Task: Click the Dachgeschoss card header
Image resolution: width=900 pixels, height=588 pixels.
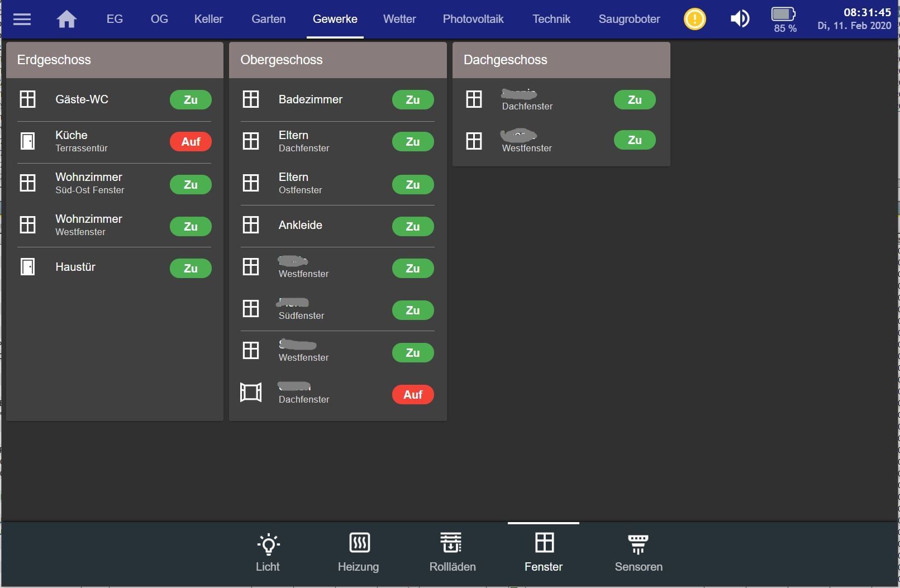Action: (x=561, y=60)
